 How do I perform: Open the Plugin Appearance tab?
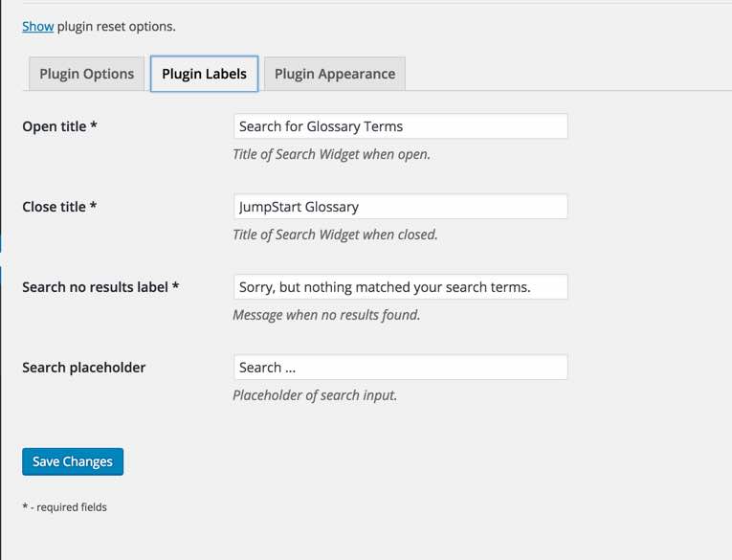point(334,74)
